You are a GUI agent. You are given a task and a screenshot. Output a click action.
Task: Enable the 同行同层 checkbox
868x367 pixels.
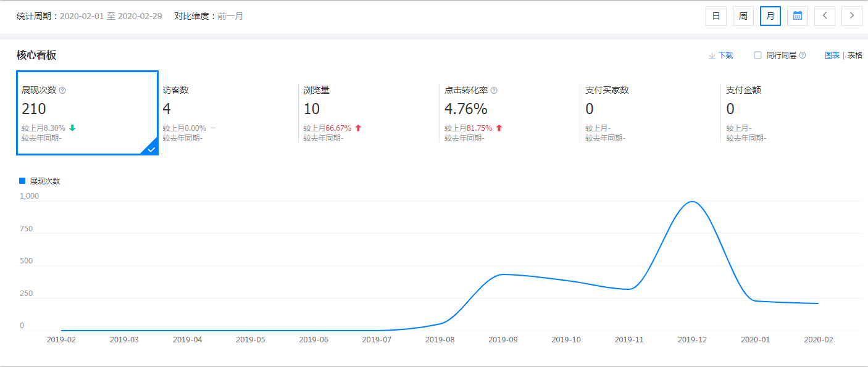(757, 56)
